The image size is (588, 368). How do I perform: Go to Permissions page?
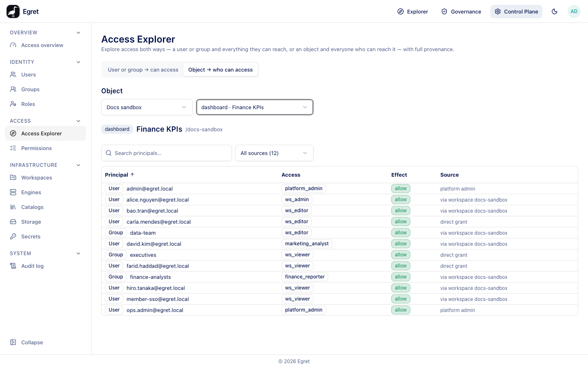[x=46, y=148]
